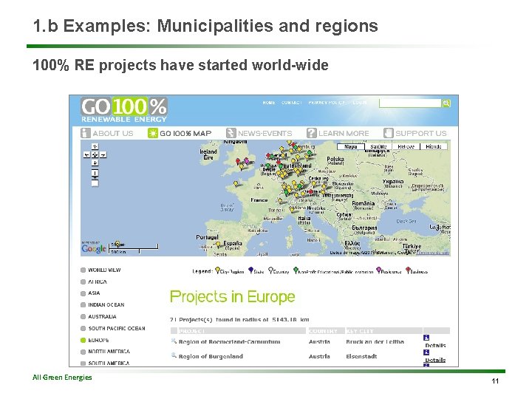This screenshot has height=399, width=532.
Task: Open the GO 100% MAP sun icon
Action: [x=153, y=133]
